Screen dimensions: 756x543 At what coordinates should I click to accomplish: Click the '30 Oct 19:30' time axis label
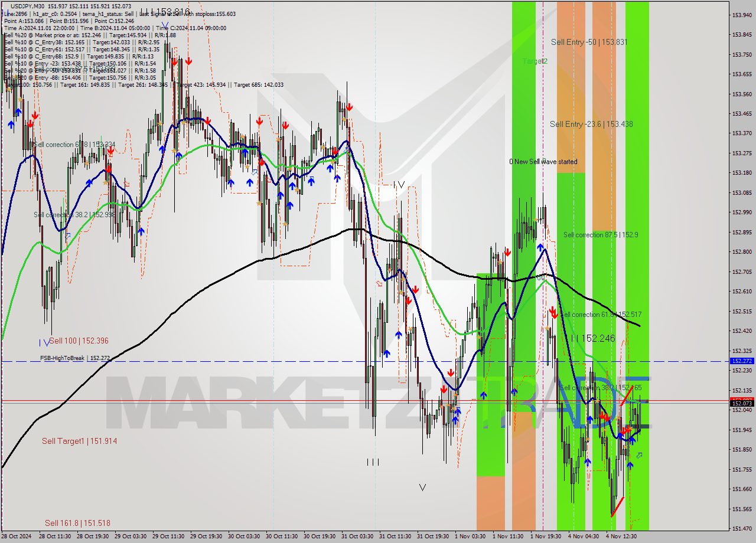(x=320, y=537)
